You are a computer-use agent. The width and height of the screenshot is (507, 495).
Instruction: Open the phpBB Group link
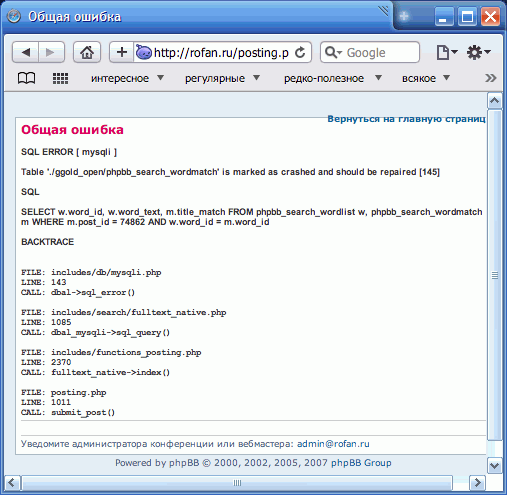click(x=361, y=463)
